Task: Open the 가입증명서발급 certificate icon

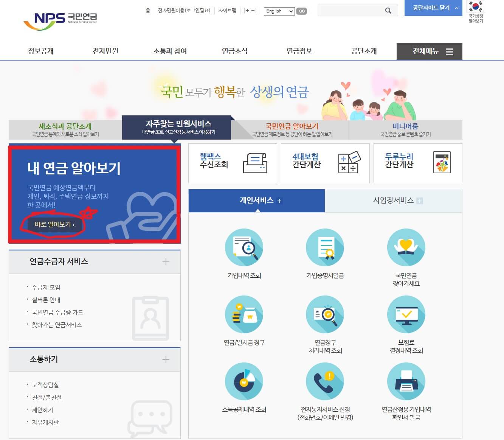Action: (x=325, y=247)
